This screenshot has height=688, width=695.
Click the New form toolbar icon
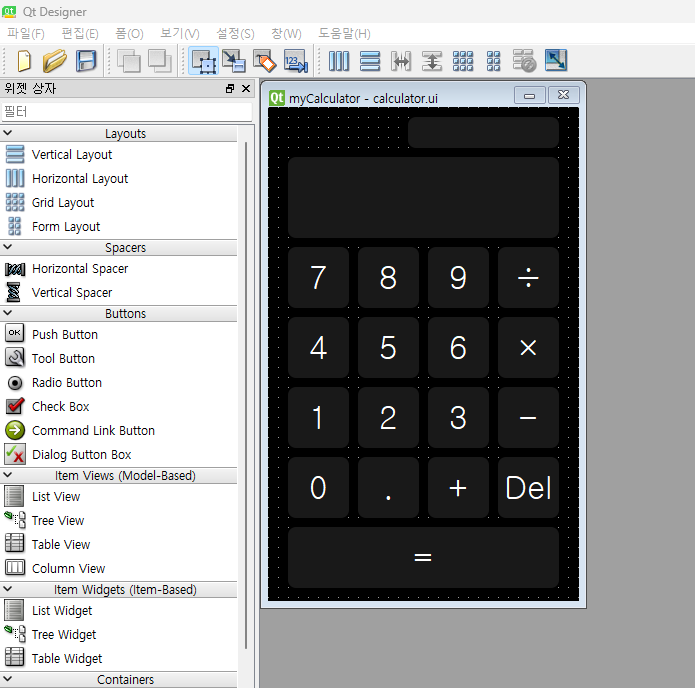[x=24, y=61]
